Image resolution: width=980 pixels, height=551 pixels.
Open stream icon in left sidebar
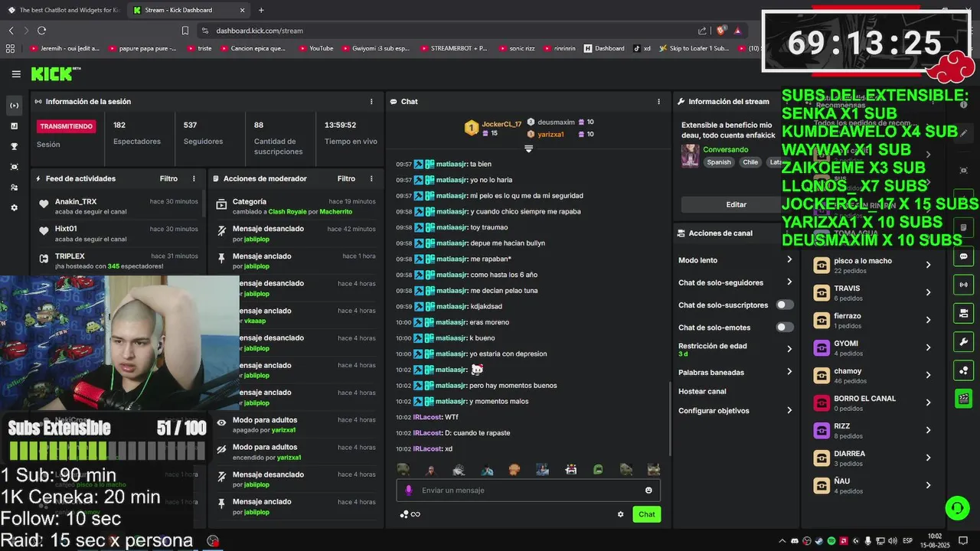[x=14, y=106]
